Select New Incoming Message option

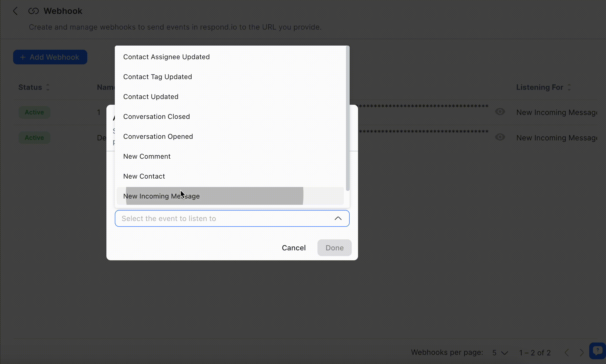point(161,196)
